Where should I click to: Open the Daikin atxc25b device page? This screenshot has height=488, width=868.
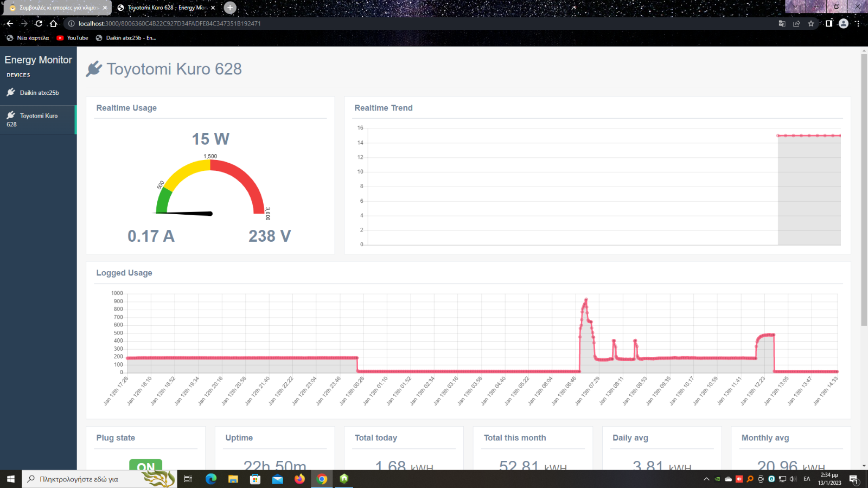pos(38,93)
